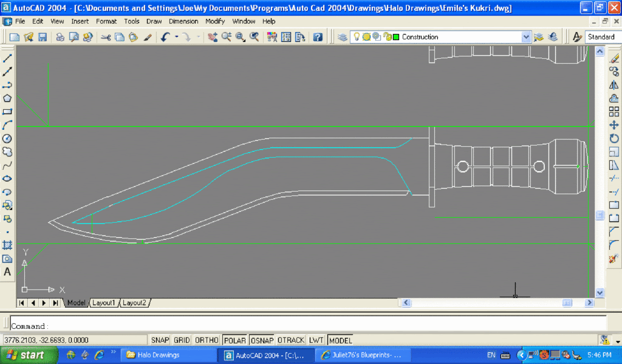Image resolution: width=622 pixels, height=364 pixels.
Task: Activate the Pan realtime hand icon
Action: 213,37
